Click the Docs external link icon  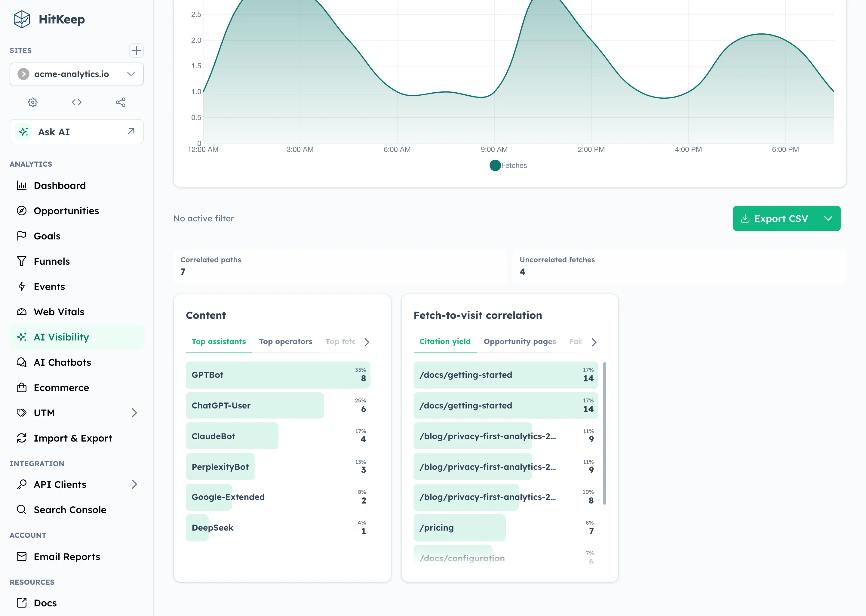click(x=22, y=603)
